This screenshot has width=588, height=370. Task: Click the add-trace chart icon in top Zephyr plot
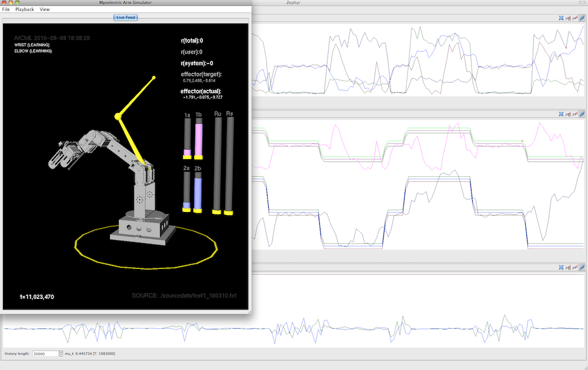pos(568,18)
